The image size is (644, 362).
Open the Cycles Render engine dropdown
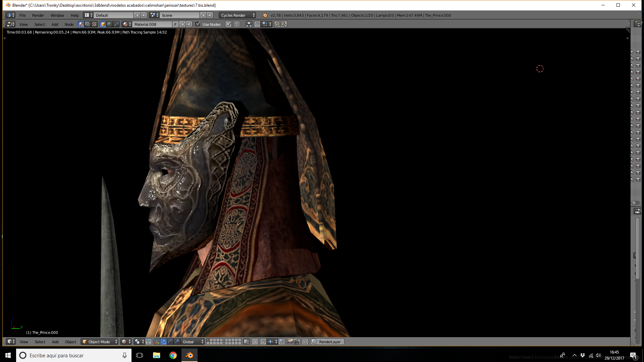click(x=237, y=15)
